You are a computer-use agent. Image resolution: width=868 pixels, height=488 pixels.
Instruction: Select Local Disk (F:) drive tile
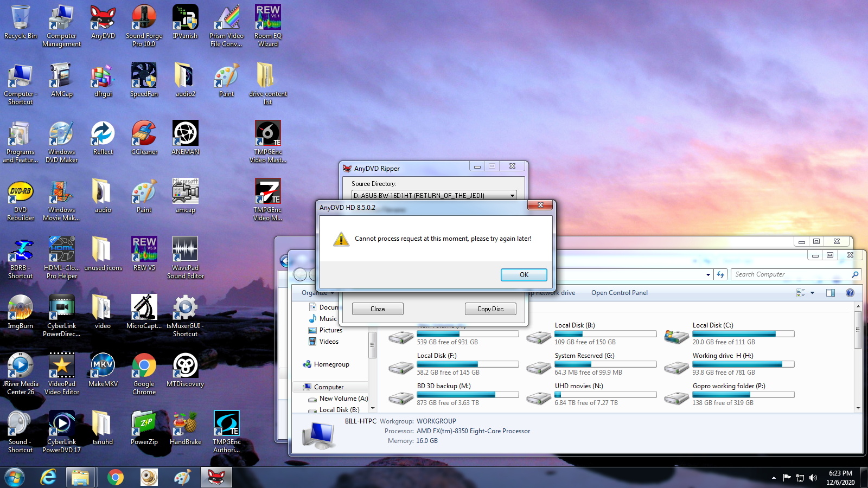pyautogui.click(x=454, y=364)
